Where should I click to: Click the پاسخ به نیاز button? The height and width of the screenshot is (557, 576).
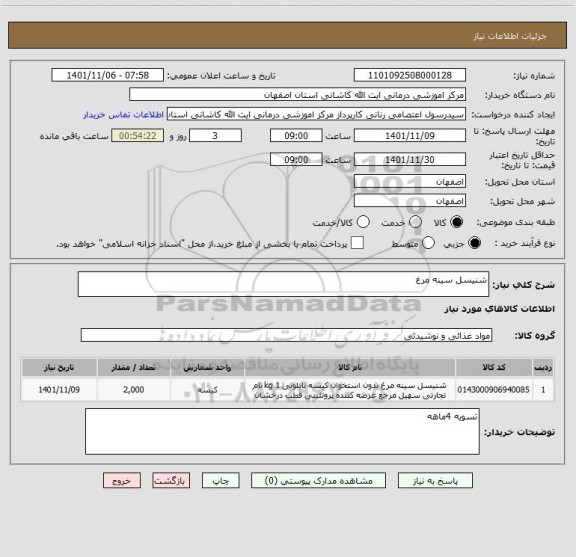point(435,481)
